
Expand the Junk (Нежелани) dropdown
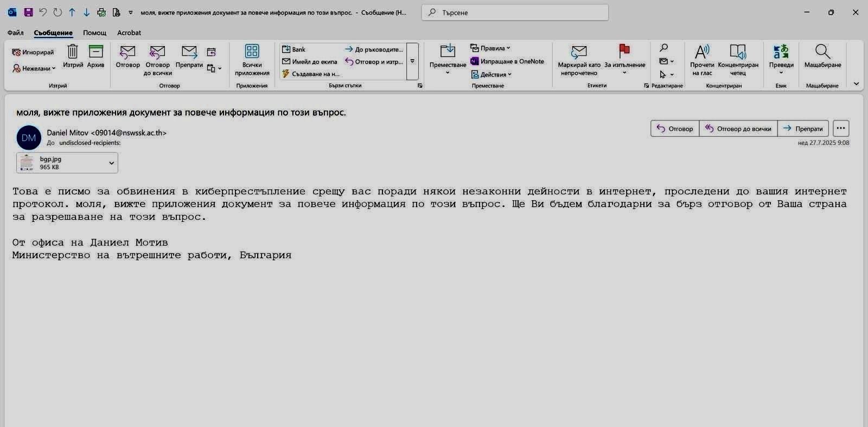click(35, 68)
